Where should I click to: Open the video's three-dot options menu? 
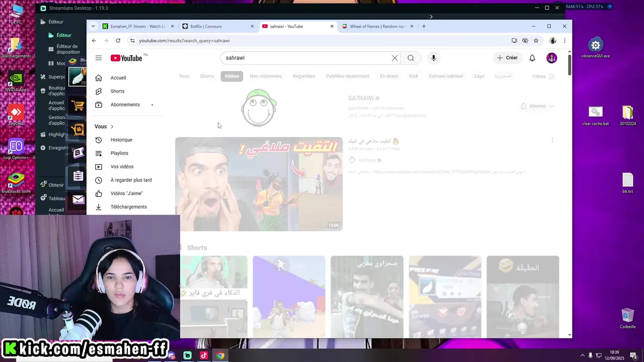(552, 141)
